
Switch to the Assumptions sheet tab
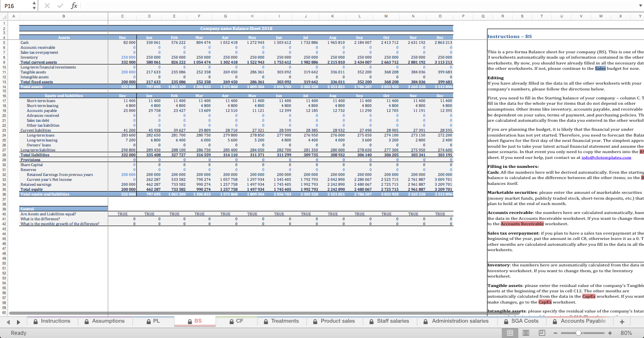click(x=104, y=321)
